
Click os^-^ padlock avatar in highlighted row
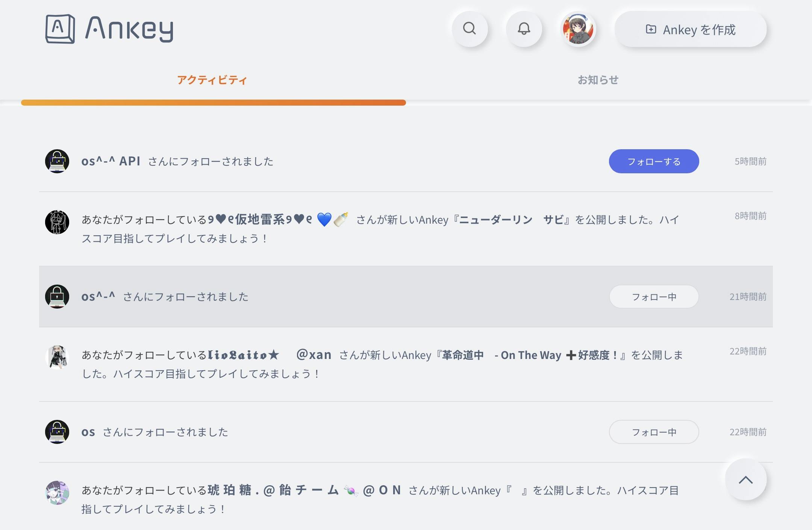(57, 297)
